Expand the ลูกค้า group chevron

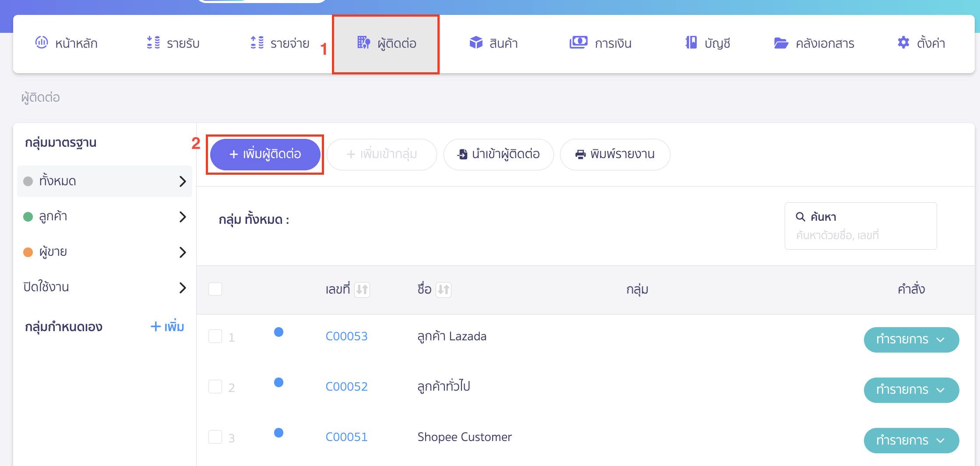click(183, 217)
